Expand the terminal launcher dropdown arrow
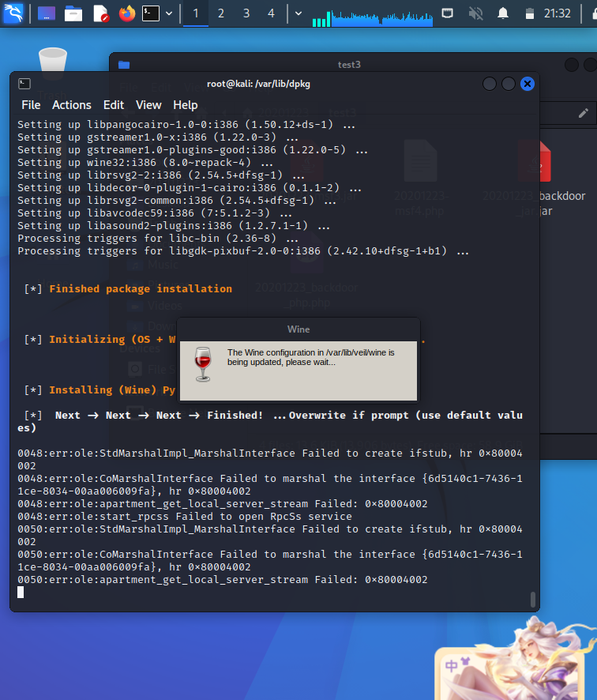597x700 pixels. [169, 13]
